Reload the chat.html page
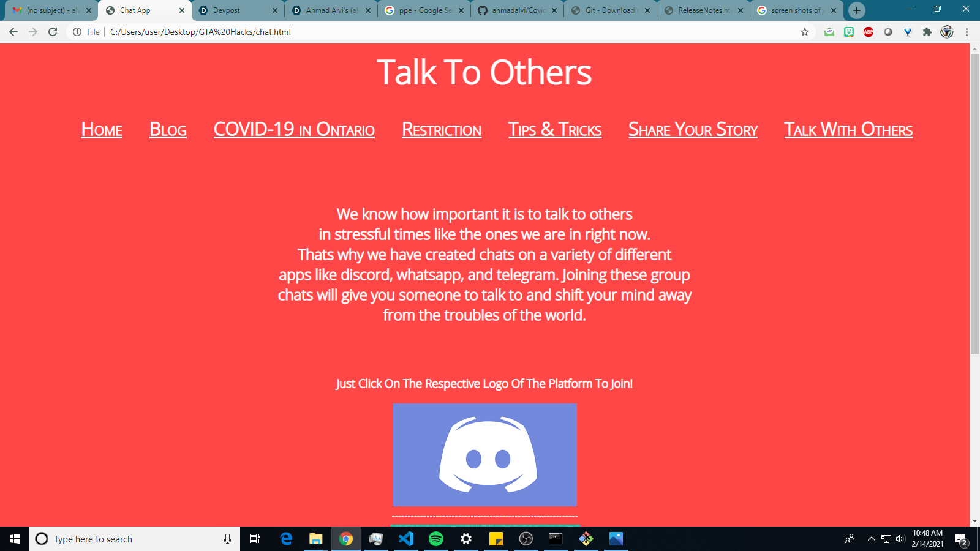Viewport: 980px width, 551px height. click(53, 32)
